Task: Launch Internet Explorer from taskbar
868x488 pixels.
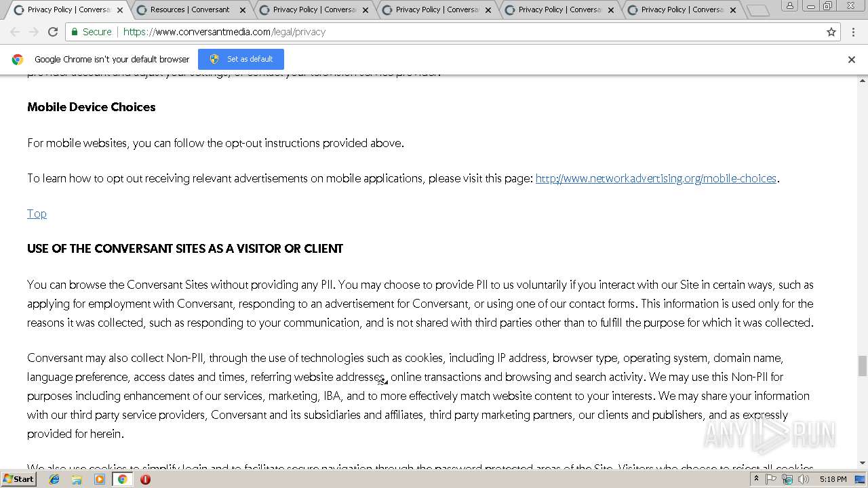Action: pyautogui.click(x=54, y=479)
